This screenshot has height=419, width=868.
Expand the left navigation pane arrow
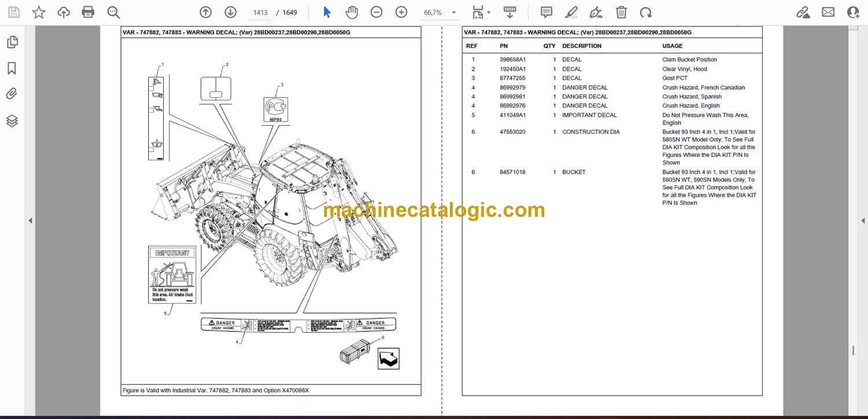[x=30, y=220]
